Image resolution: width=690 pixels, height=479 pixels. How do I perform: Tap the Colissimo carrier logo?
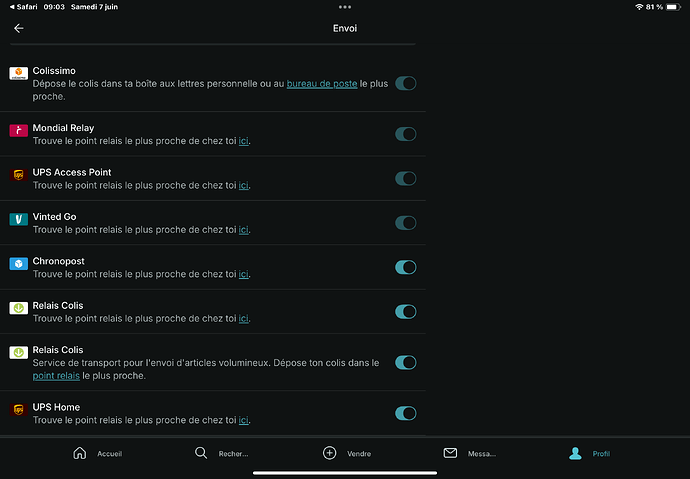tap(18, 73)
